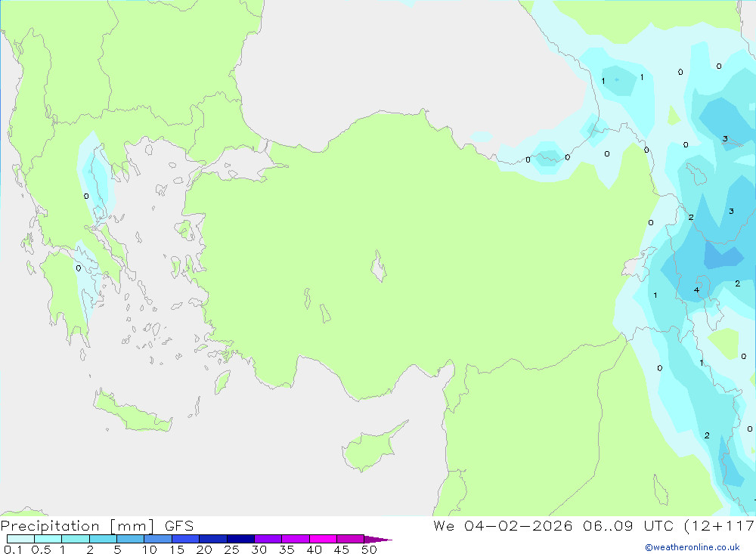This screenshot has width=756, height=554.
Task: Click the 10–15 mm legend color swatch
Action: point(158,539)
